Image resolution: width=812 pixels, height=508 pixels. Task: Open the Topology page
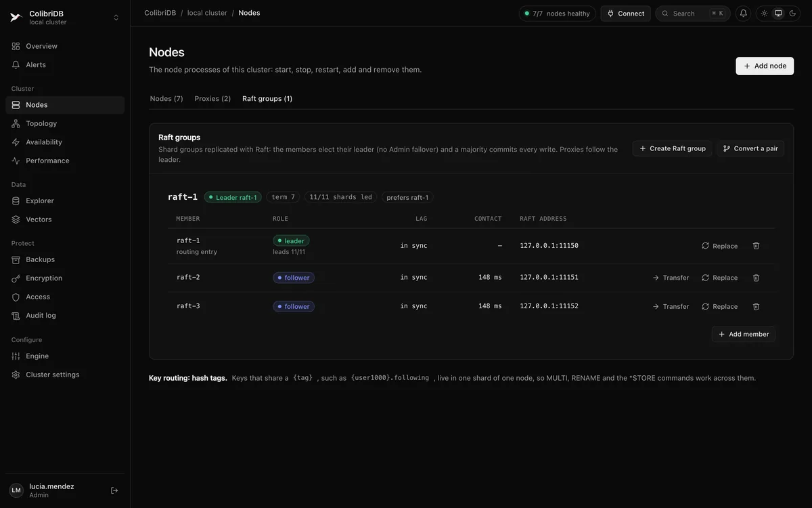(65, 123)
